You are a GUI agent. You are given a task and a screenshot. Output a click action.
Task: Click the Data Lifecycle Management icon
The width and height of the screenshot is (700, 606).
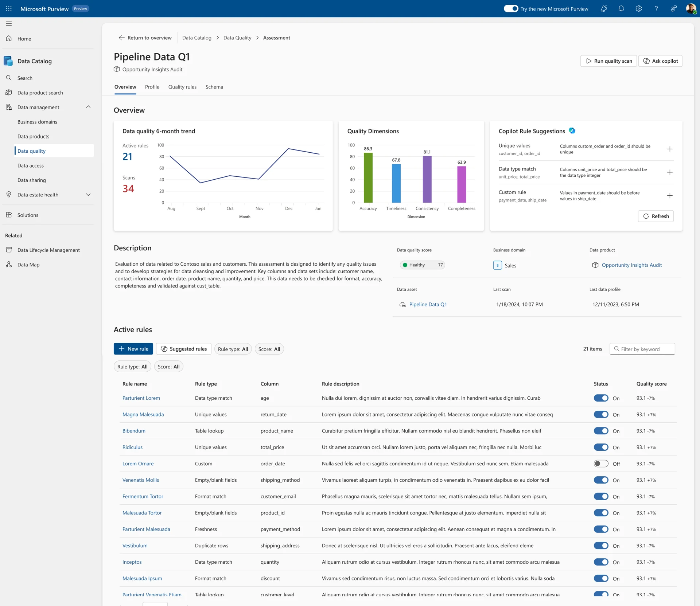click(9, 250)
